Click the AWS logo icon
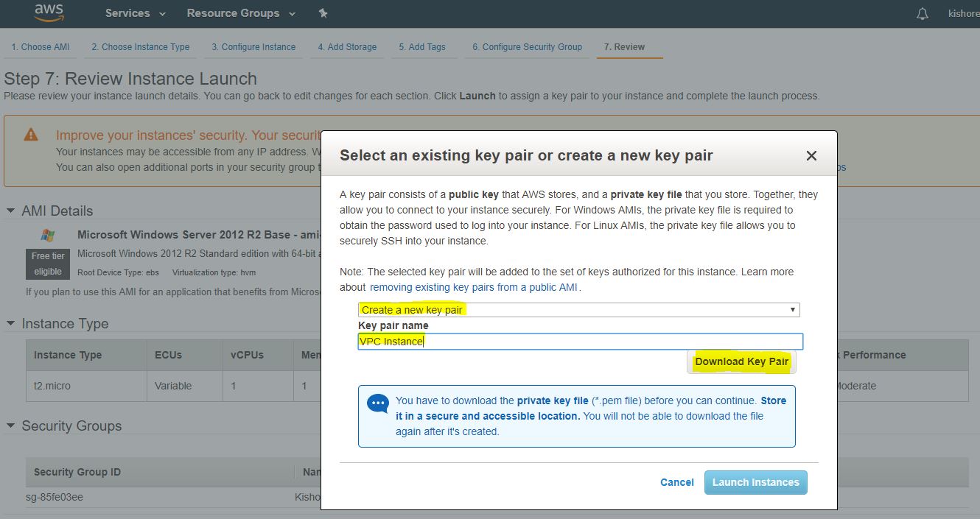Viewport: 980px width, 519px height. 49,13
